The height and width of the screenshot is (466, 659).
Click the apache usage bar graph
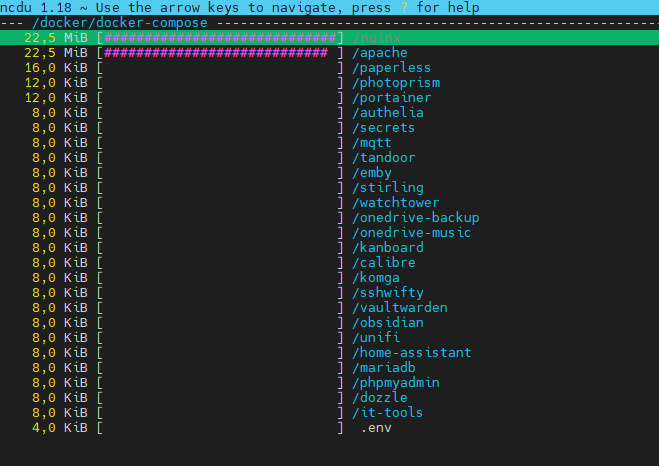pyautogui.click(x=220, y=53)
